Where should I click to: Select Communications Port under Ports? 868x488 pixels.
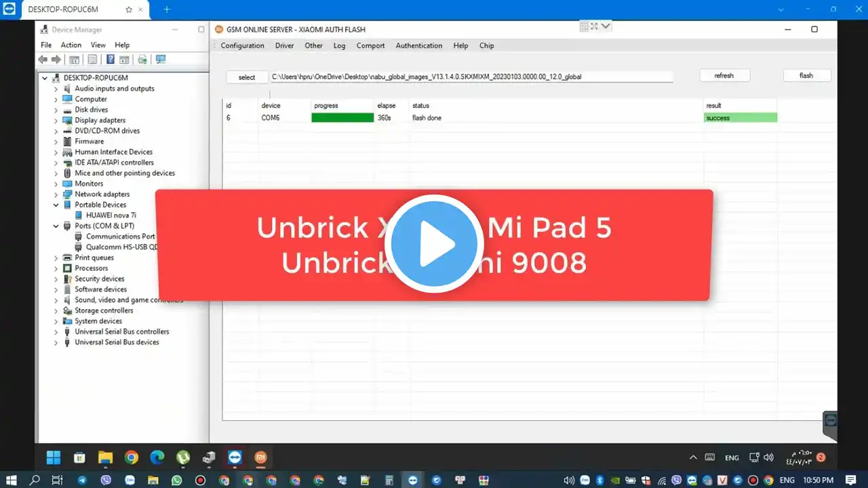[121, 237]
